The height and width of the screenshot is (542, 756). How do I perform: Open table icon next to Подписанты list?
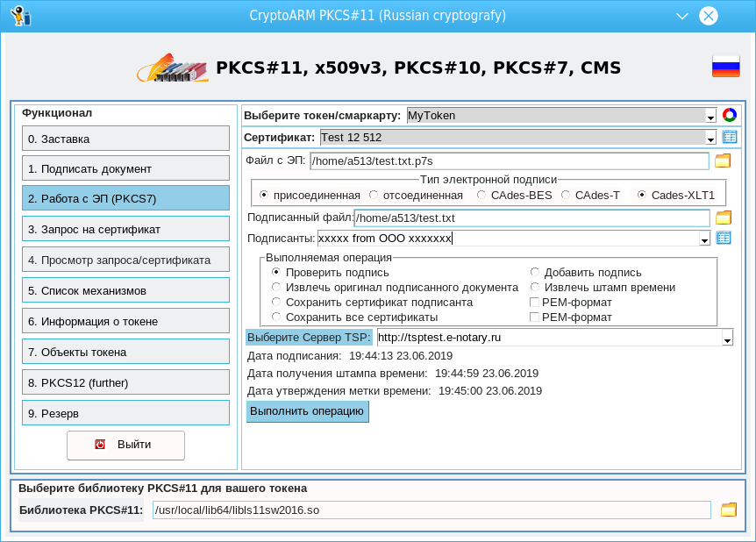[724, 238]
